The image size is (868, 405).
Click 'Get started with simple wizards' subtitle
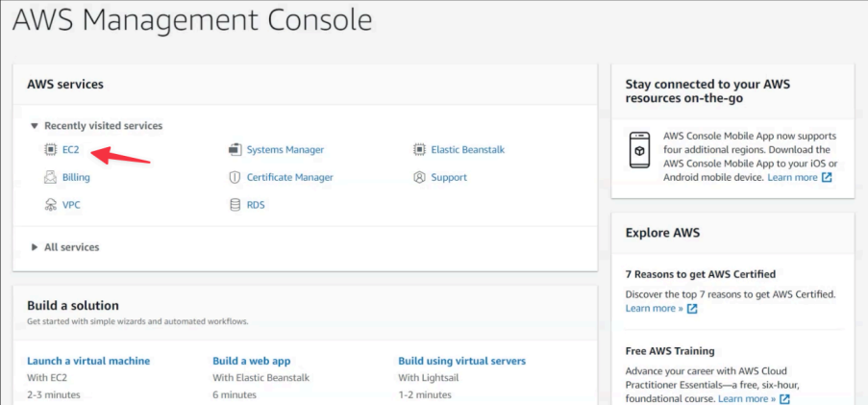(x=137, y=321)
